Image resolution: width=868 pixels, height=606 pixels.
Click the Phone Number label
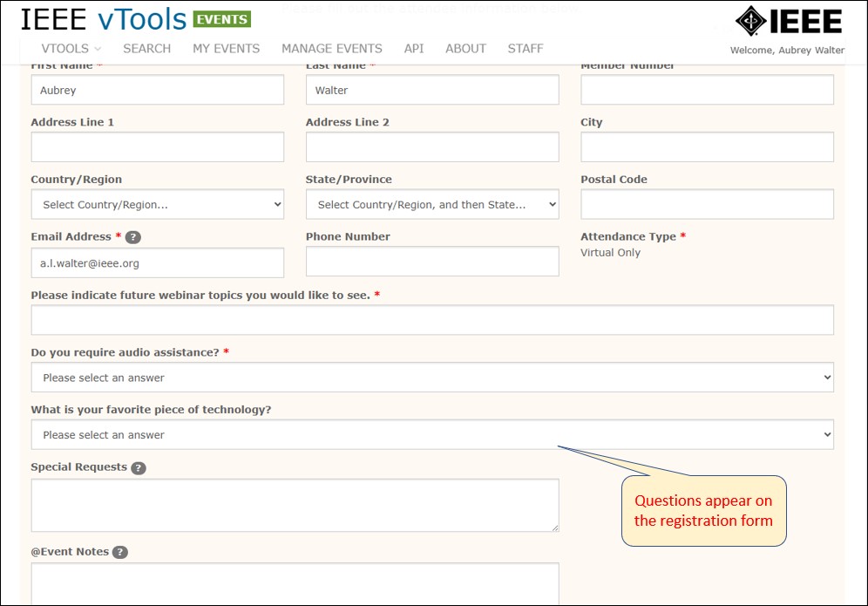[348, 236]
